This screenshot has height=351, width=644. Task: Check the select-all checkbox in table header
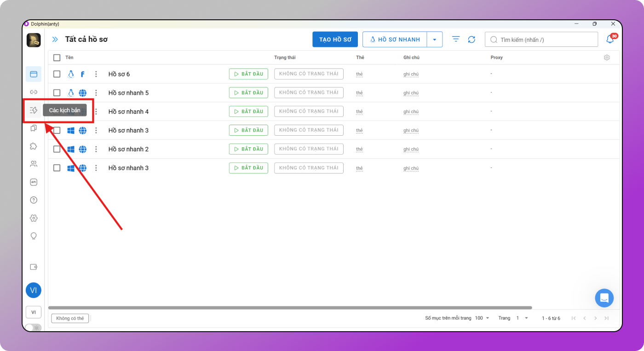(57, 58)
